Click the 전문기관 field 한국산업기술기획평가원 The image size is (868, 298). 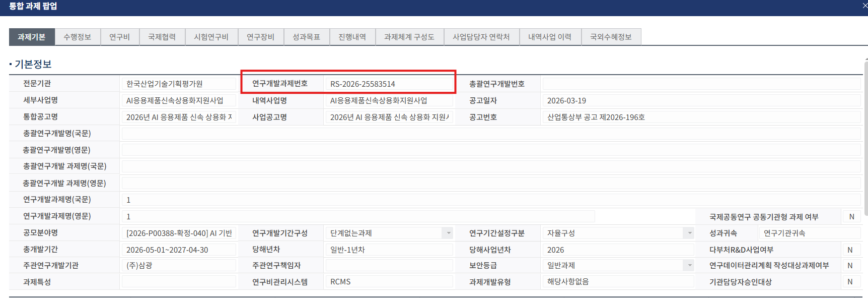click(179, 84)
